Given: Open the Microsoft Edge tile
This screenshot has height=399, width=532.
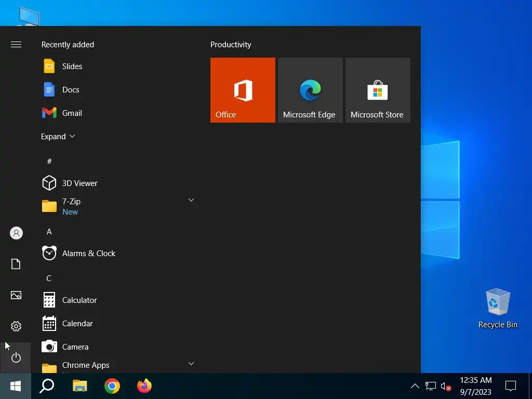Looking at the screenshot, I should click(310, 90).
